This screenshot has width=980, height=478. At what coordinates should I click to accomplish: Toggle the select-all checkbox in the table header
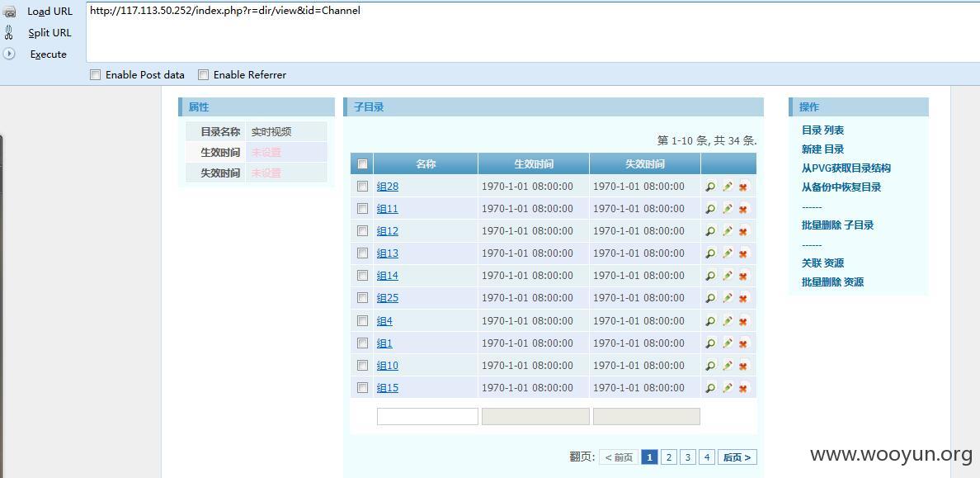coord(362,164)
